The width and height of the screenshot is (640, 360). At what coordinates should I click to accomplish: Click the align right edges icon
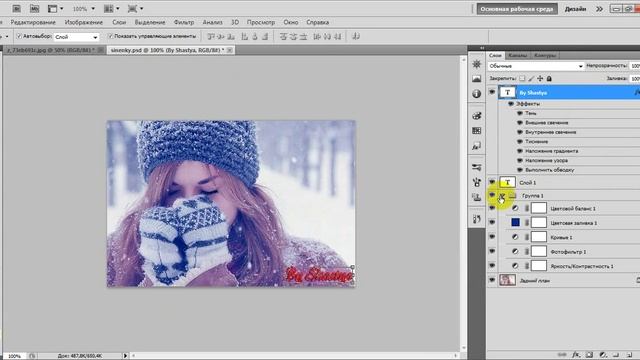(265, 37)
